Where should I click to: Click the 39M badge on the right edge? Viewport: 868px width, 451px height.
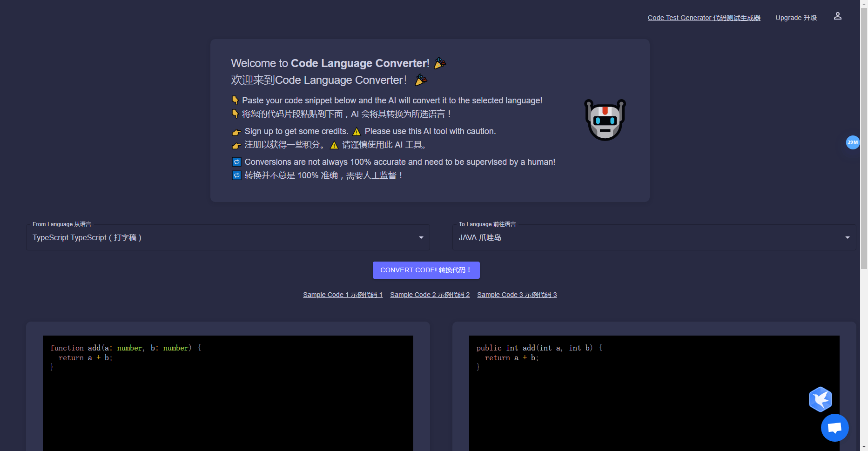click(x=853, y=142)
